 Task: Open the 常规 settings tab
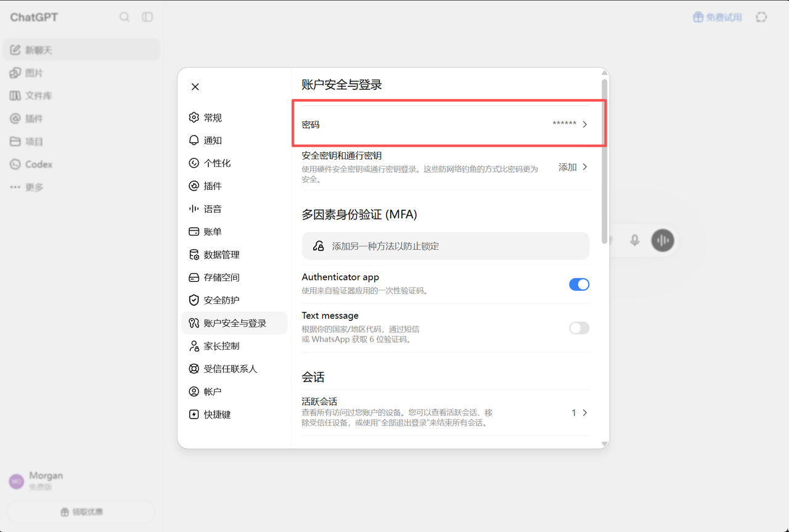(x=234, y=117)
